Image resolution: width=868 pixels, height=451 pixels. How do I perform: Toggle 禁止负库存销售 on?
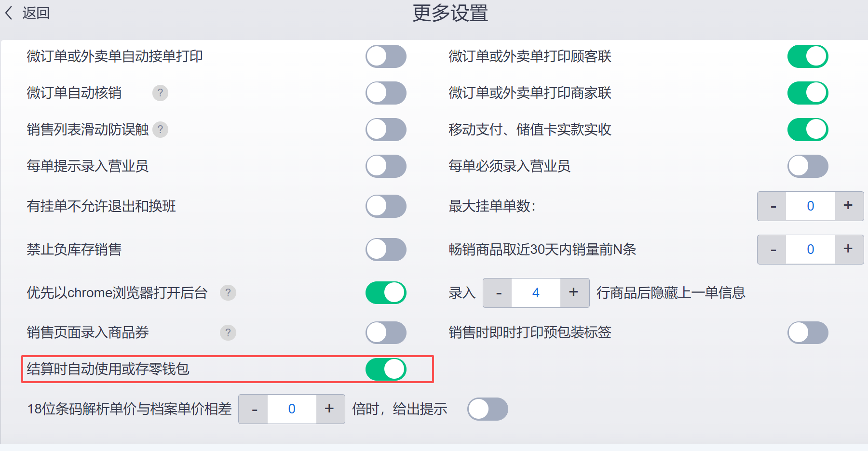386,250
